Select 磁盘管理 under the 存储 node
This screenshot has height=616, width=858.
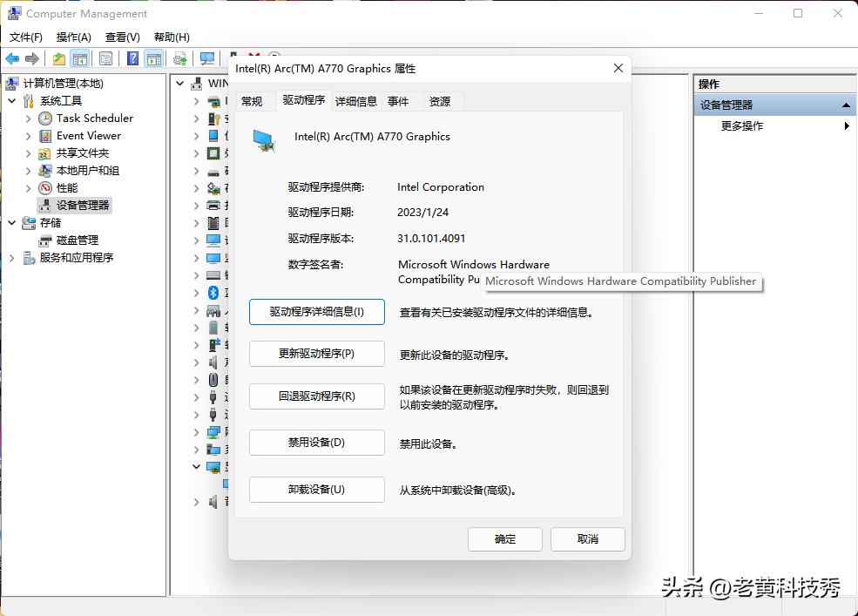point(77,240)
